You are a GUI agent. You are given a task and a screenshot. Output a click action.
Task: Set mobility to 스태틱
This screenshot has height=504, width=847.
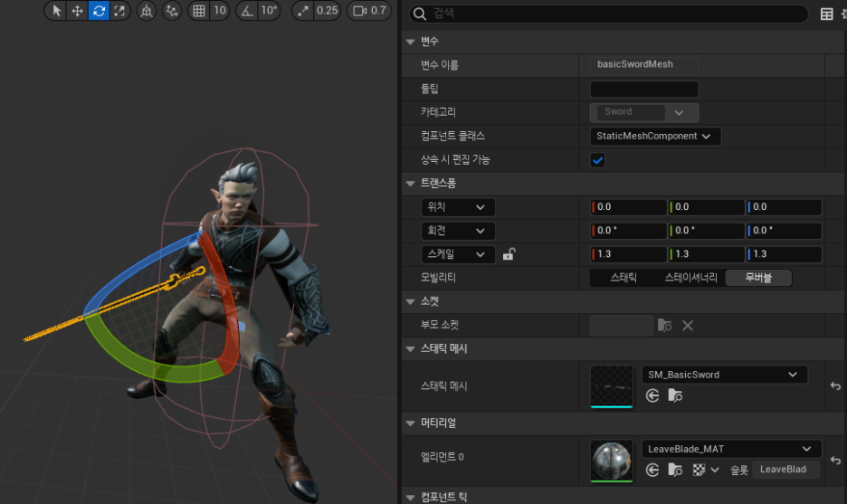point(623,278)
